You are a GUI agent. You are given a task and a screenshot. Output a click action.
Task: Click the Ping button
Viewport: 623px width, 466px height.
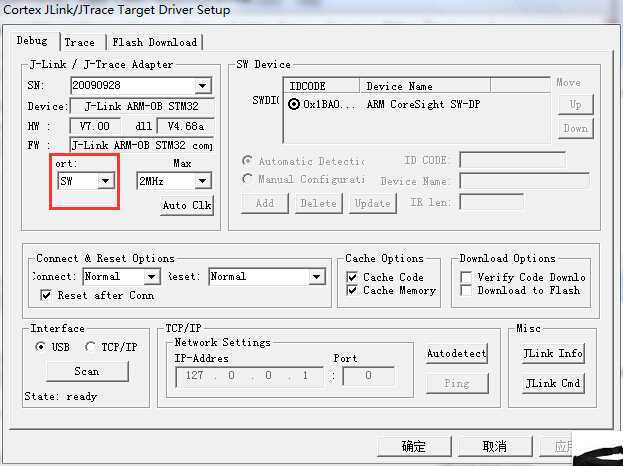pos(457,383)
